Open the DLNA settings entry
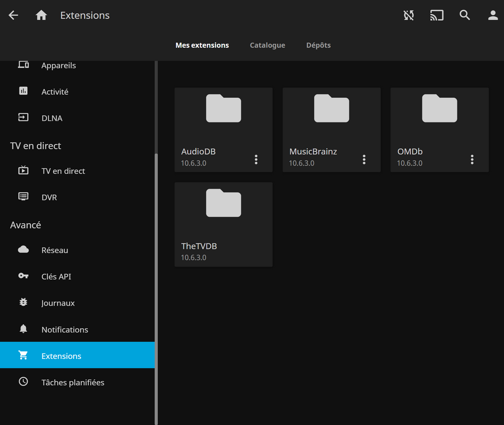This screenshot has width=504, height=425. click(52, 118)
